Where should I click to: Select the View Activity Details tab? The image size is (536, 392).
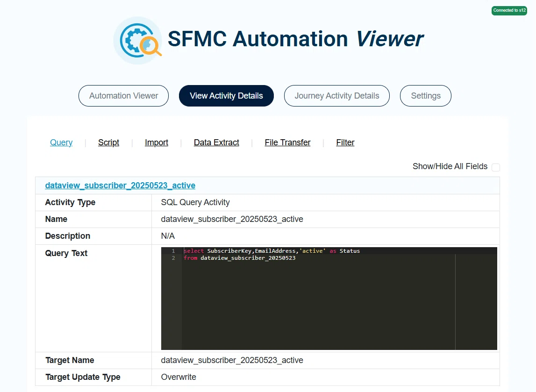pos(226,96)
